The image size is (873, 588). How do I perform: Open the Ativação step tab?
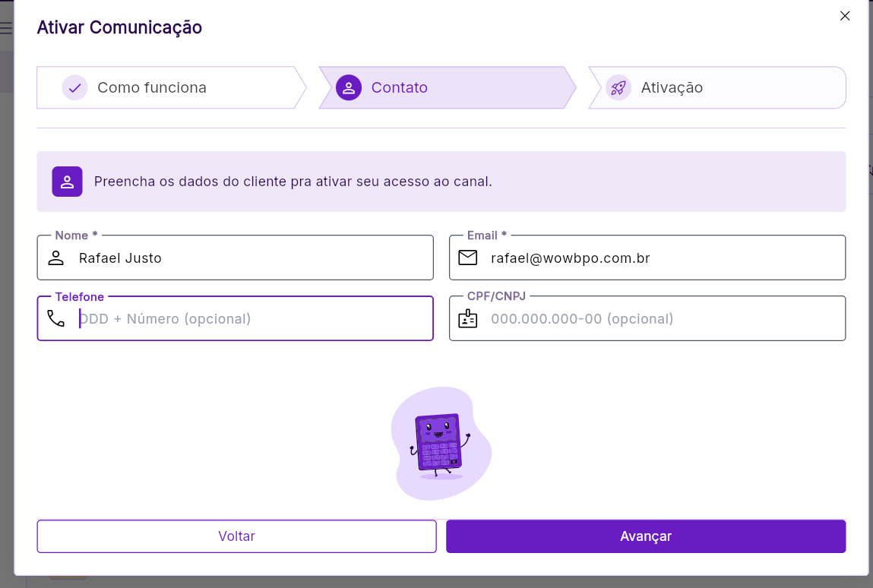[x=672, y=88]
